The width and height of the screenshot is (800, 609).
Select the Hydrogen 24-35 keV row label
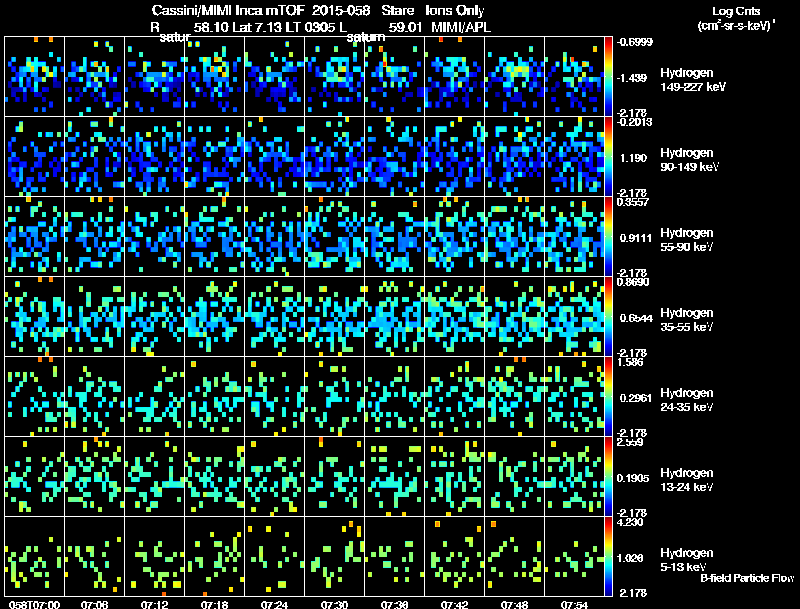pyautogui.click(x=687, y=400)
